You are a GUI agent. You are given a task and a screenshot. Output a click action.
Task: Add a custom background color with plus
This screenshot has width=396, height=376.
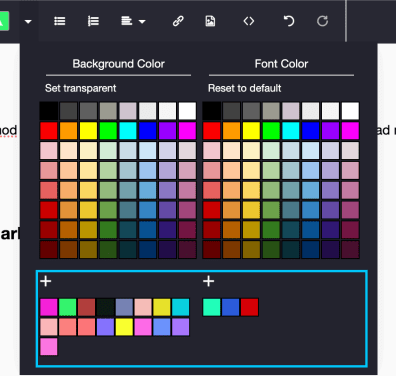pos(46,281)
